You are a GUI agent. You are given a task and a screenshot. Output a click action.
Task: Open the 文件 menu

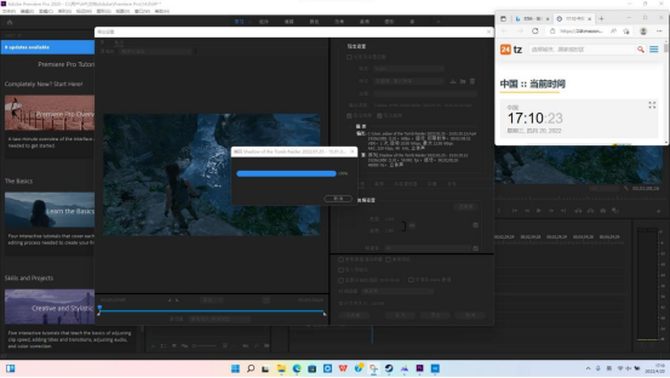click(9, 11)
